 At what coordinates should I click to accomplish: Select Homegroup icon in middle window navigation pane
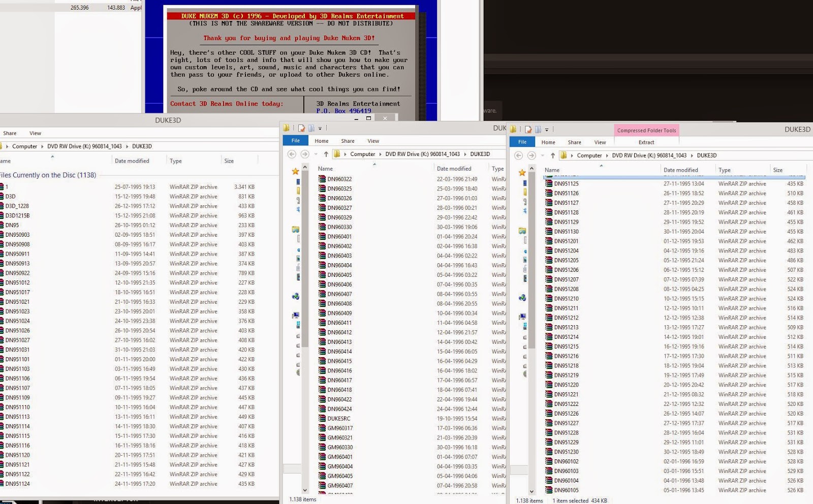[295, 296]
